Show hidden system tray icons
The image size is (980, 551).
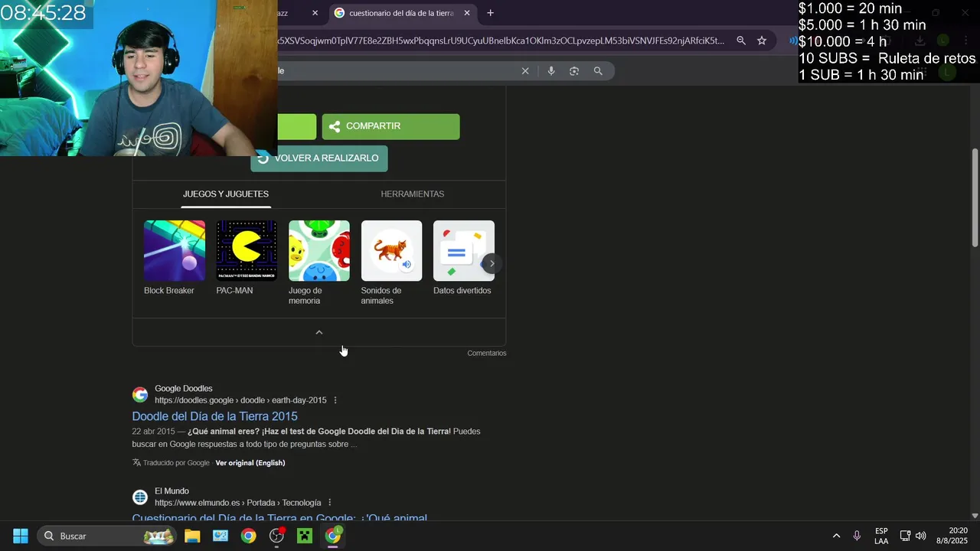(836, 536)
